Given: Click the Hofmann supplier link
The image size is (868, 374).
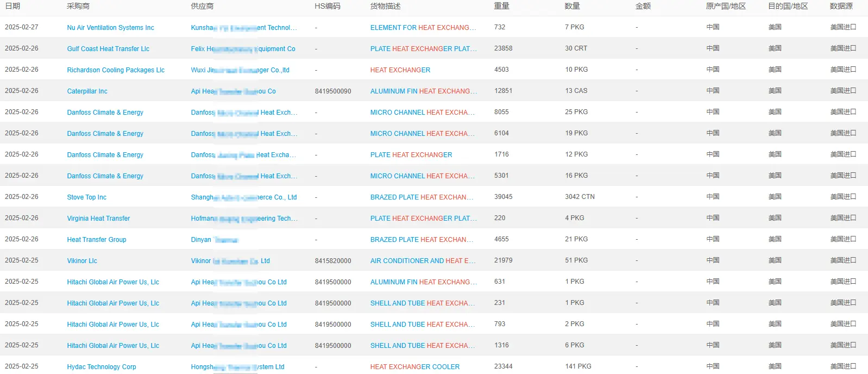Looking at the screenshot, I should pyautogui.click(x=243, y=219).
